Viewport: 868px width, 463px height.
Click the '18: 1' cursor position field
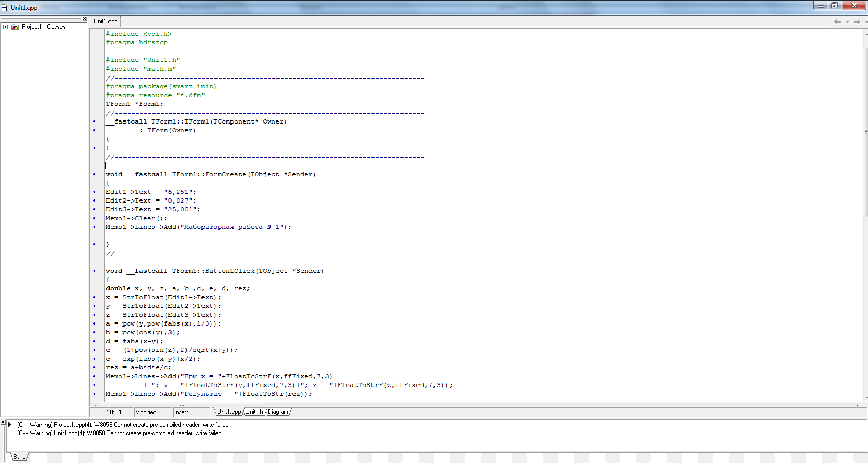coord(111,412)
